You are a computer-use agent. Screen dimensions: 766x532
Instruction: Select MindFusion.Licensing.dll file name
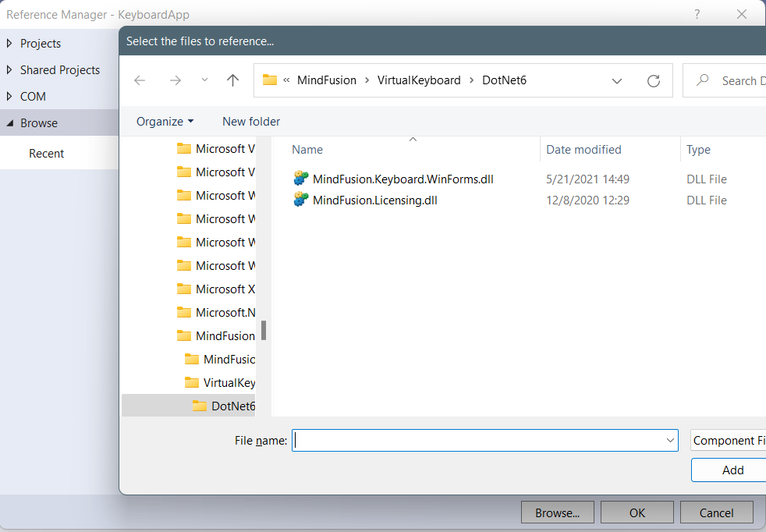(x=375, y=200)
